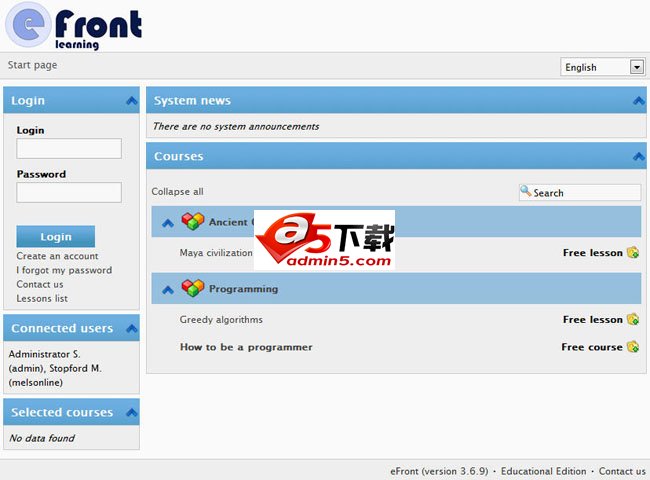Viewport: 650px width, 480px height.
Task: Open Create an account link
Action: point(57,256)
